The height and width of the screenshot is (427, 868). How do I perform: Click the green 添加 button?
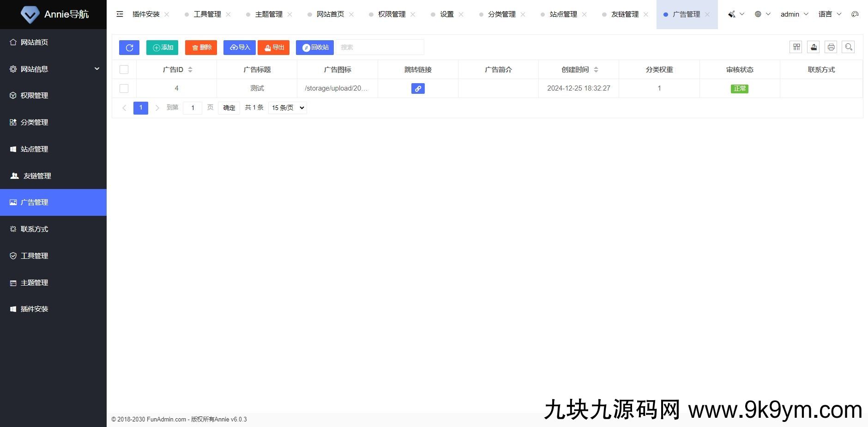coord(162,48)
